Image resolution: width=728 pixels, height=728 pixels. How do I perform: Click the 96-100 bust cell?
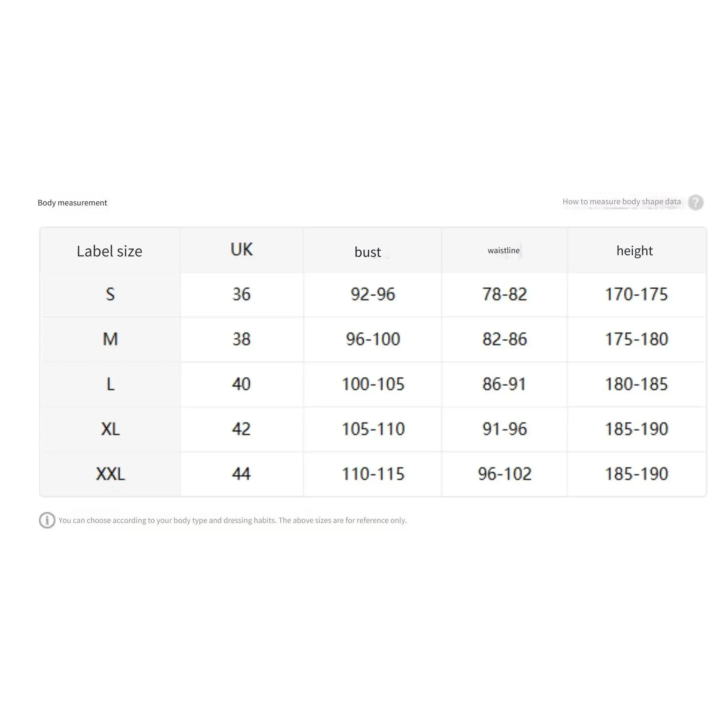point(373,339)
